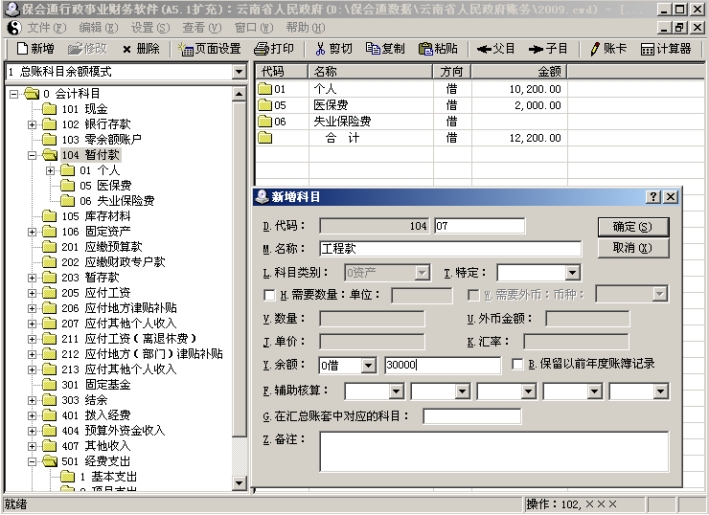Viewport: 709px width, 515px height.
Task: Open the 设置 (Settings) menu
Action: coord(149,27)
